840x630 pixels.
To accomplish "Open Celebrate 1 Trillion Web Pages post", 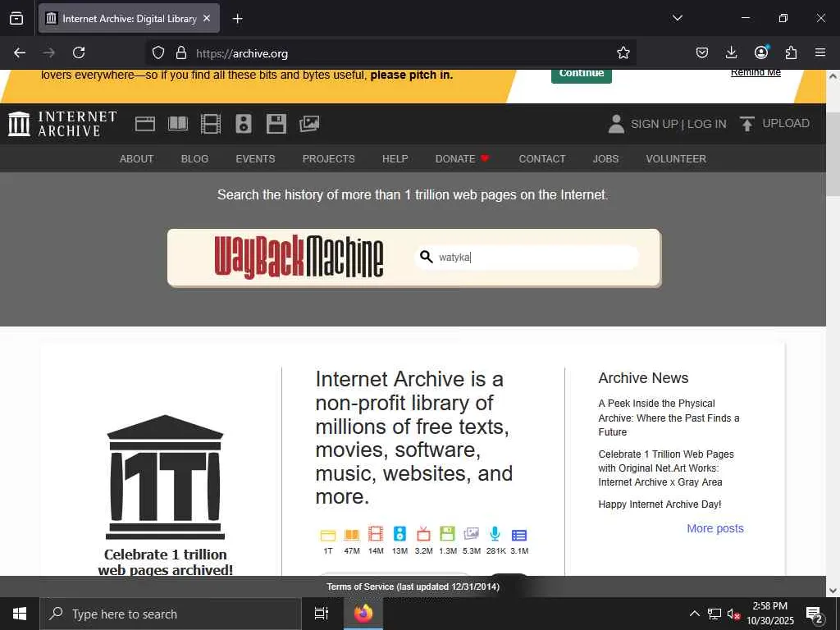I will (666, 468).
